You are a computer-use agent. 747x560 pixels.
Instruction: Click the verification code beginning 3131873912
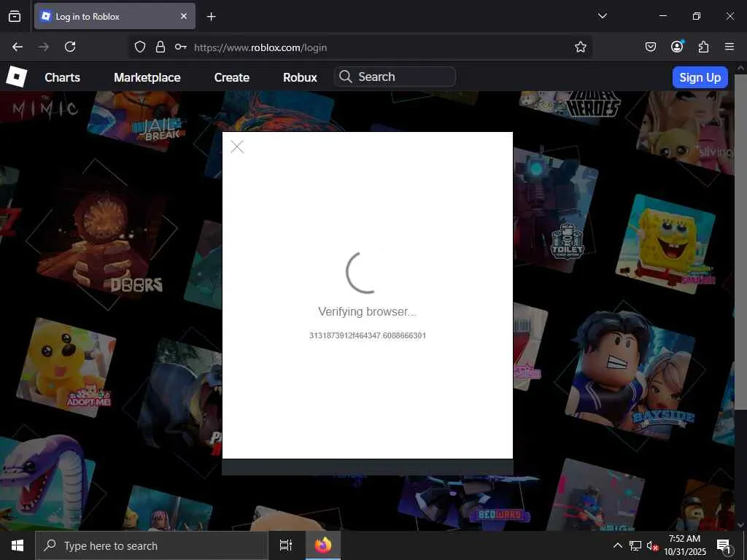point(368,335)
